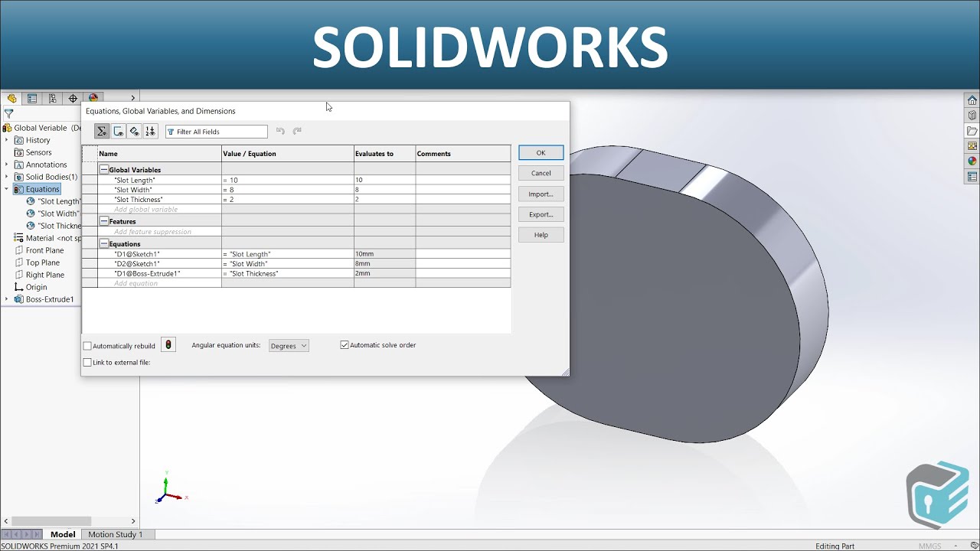Collapse the Equations tree node
Screen dimensions: 980x551
7,189
